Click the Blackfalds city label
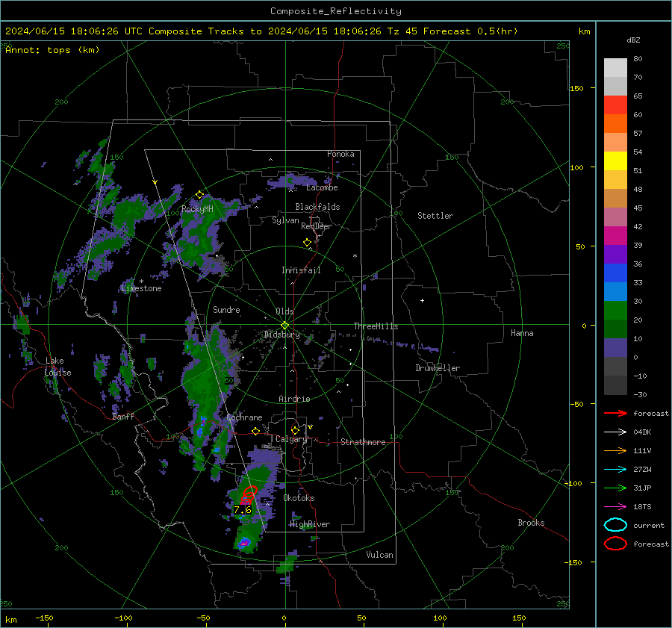This screenshot has width=672, height=628. coord(317,207)
